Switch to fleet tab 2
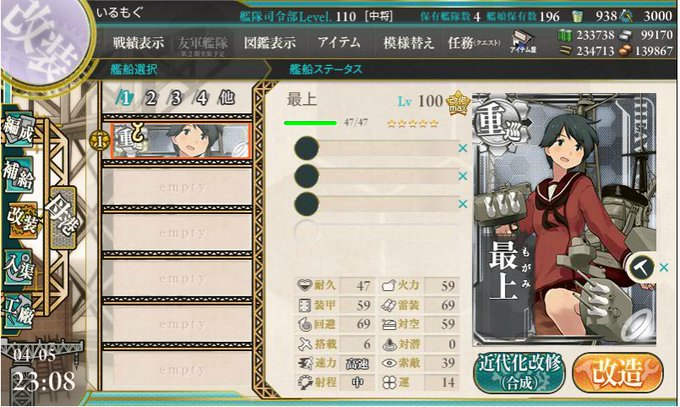The width and height of the screenshot is (680, 407). 151,98
